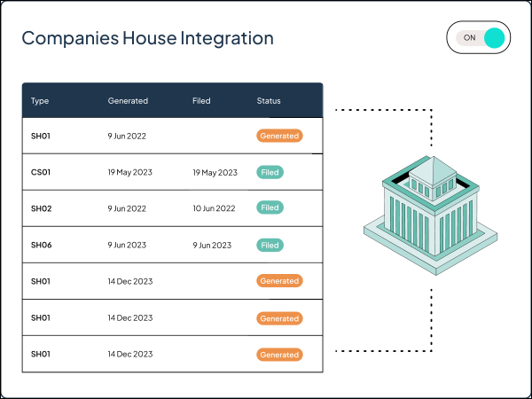Click the Companies House building illustration
532x399 pixels.
[x=431, y=215]
